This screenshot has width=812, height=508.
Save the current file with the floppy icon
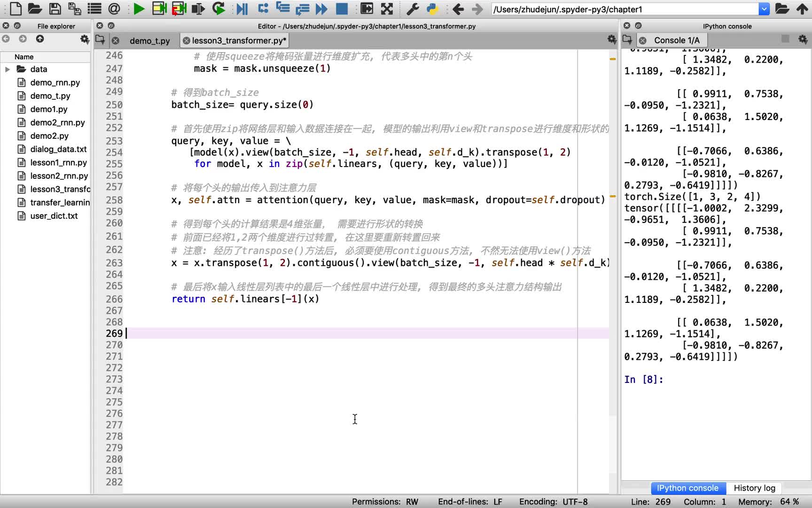point(55,8)
